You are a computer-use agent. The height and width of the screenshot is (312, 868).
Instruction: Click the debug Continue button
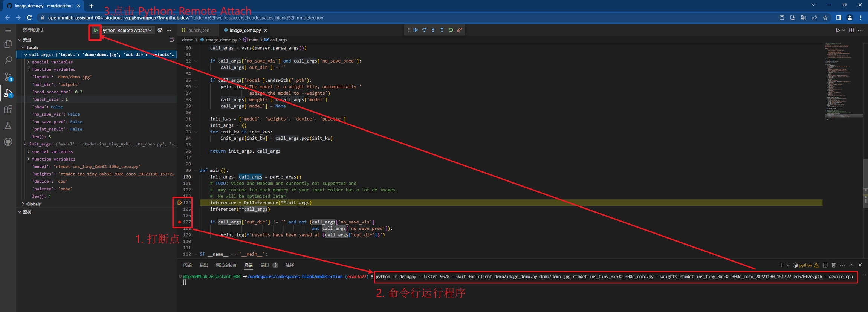coord(416,30)
